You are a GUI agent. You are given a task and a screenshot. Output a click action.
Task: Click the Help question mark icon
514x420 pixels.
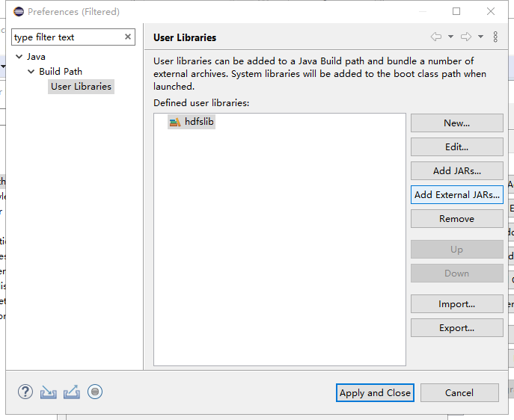tap(25, 392)
